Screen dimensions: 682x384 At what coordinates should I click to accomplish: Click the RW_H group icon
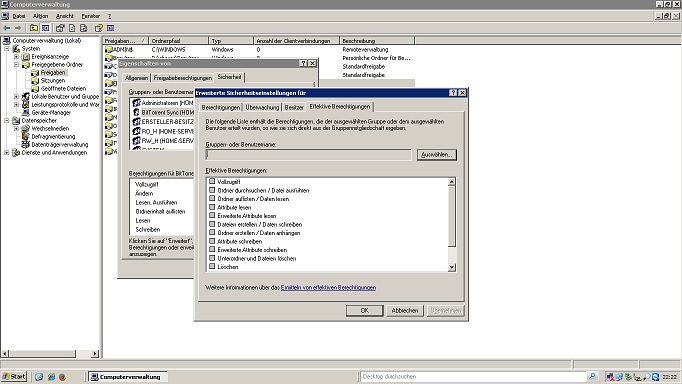point(137,140)
